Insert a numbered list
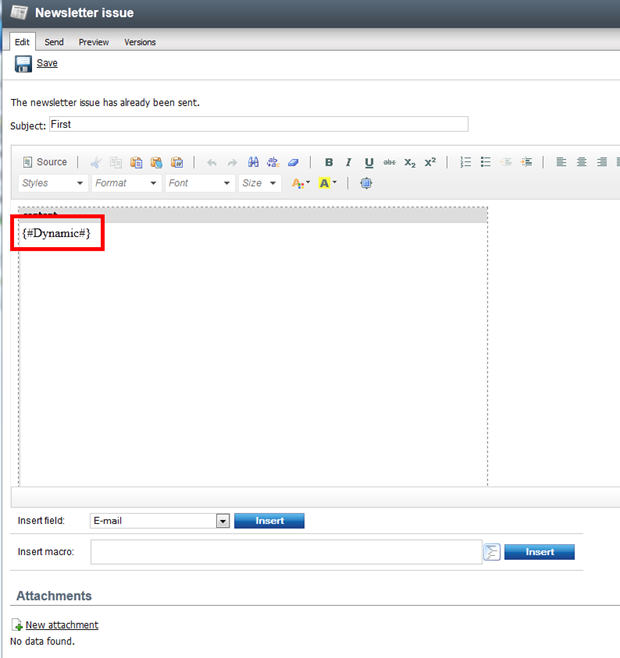 click(x=465, y=162)
